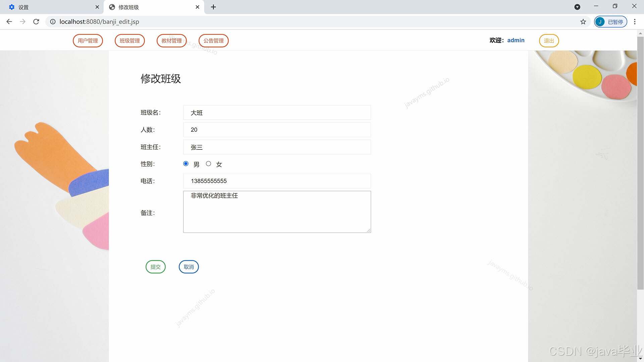Click the textarea resize handle
Viewport: 644px width, 362px height.
[369, 230]
